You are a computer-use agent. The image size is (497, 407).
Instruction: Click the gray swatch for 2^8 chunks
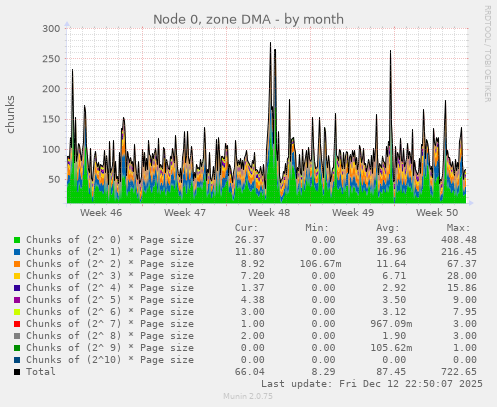(x=17, y=336)
